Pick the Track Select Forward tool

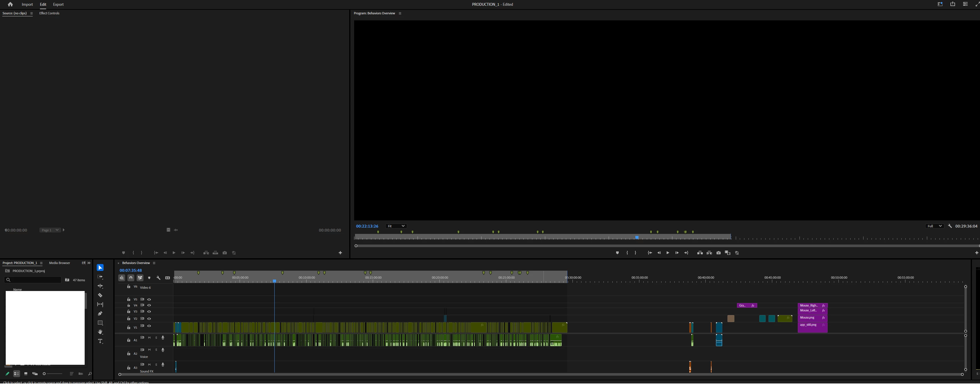coord(100,277)
